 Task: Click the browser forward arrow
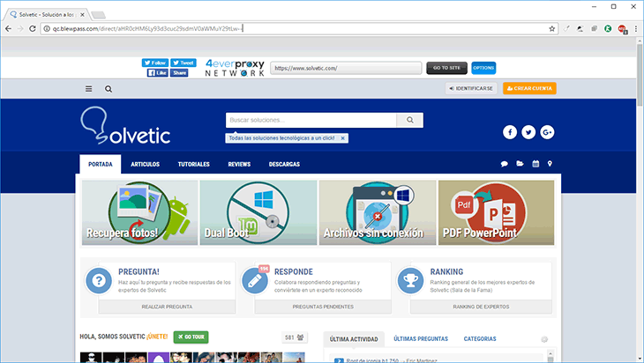pos(20,29)
